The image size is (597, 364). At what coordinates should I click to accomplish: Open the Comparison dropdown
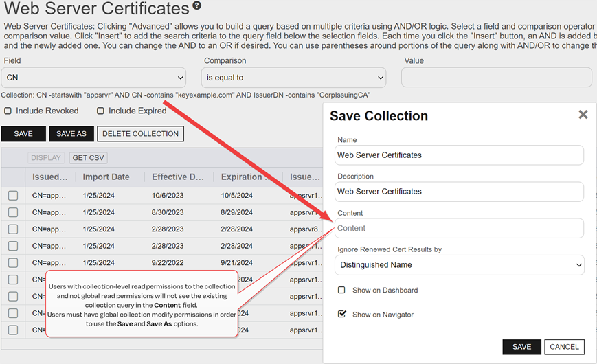pos(294,78)
